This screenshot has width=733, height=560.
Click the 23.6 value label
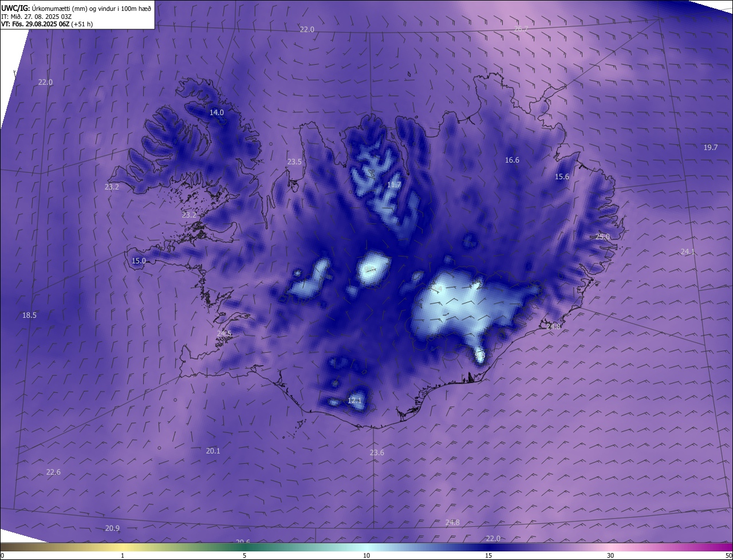click(x=377, y=452)
